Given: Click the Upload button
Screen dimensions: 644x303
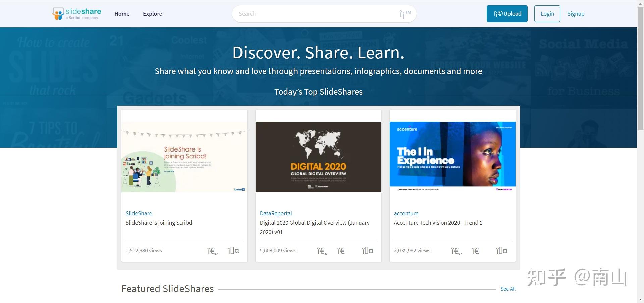Looking at the screenshot, I should click(507, 14).
